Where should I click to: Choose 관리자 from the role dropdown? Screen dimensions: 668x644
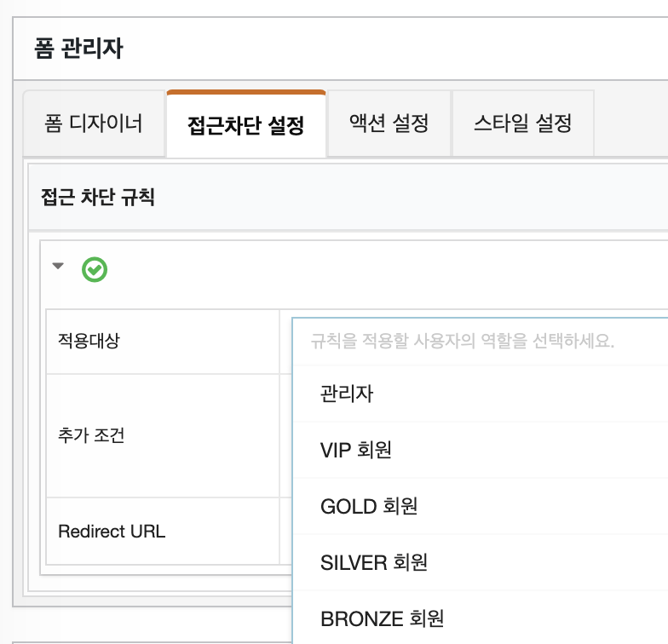(x=481, y=394)
